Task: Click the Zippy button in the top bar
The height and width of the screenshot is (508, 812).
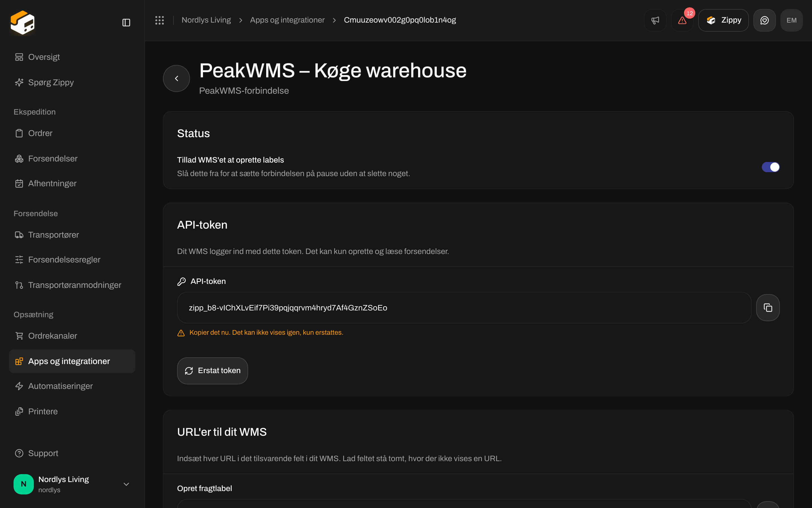Action: click(723, 20)
